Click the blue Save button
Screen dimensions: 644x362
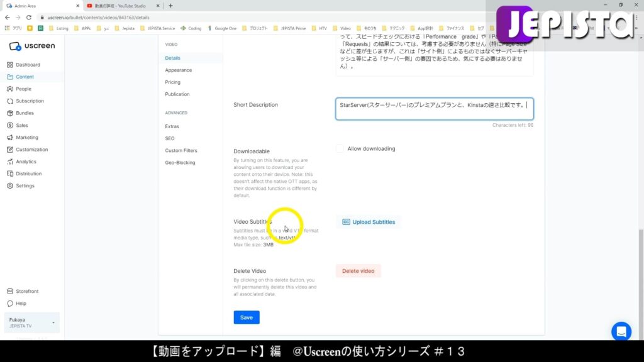(x=247, y=317)
